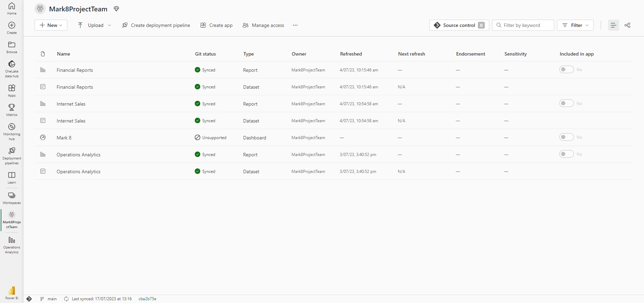644x303 pixels.
Task: Click the Power BI logo
Action: pyautogui.click(x=12, y=293)
